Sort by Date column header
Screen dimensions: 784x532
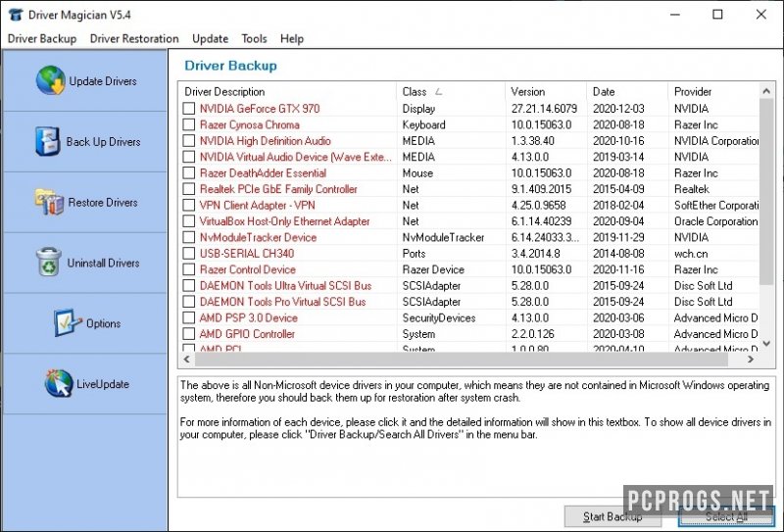pos(627,92)
